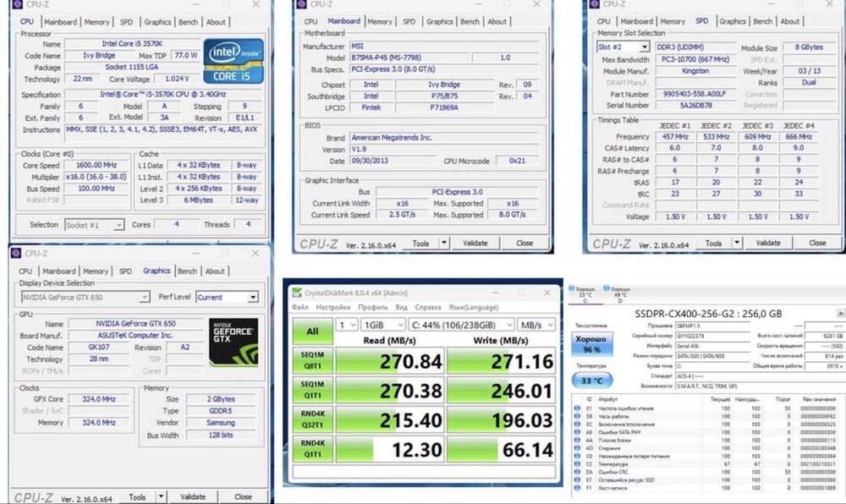The width and height of the screenshot is (846, 504).
Task: Click status circle of attribute AA bad blocks
Action: [x=578, y=440]
